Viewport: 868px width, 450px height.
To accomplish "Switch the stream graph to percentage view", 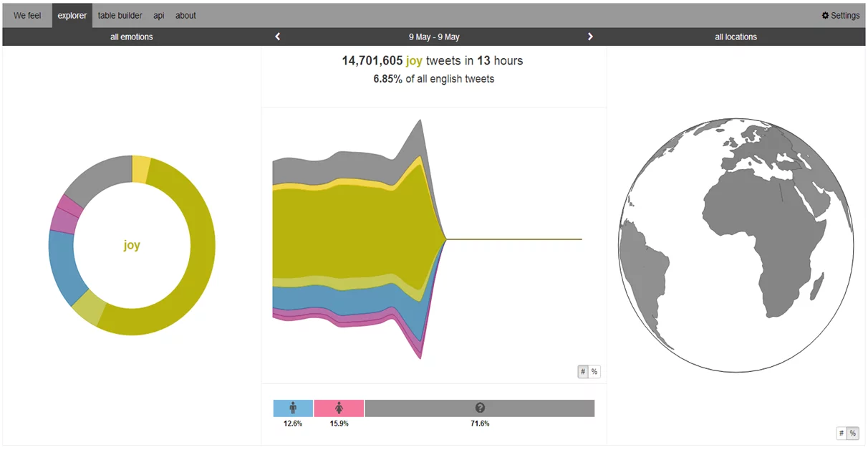I will pyautogui.click(x=594, y=371).
